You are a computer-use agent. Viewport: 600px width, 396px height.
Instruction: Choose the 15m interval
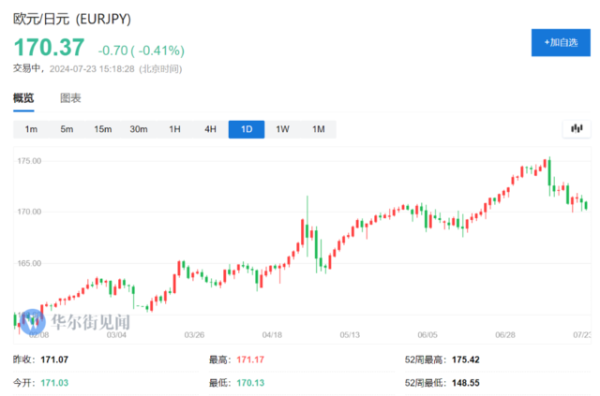click(x=103, y=129)
